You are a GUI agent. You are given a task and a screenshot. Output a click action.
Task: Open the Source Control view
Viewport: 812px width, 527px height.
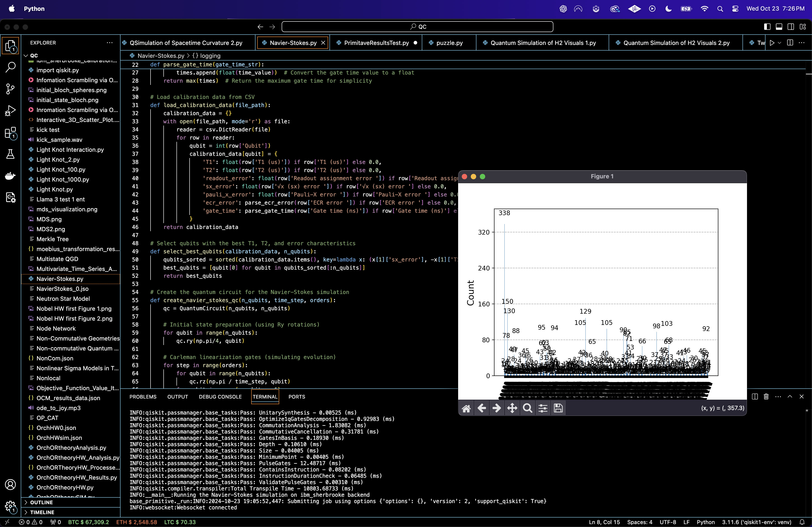(11, 89)
